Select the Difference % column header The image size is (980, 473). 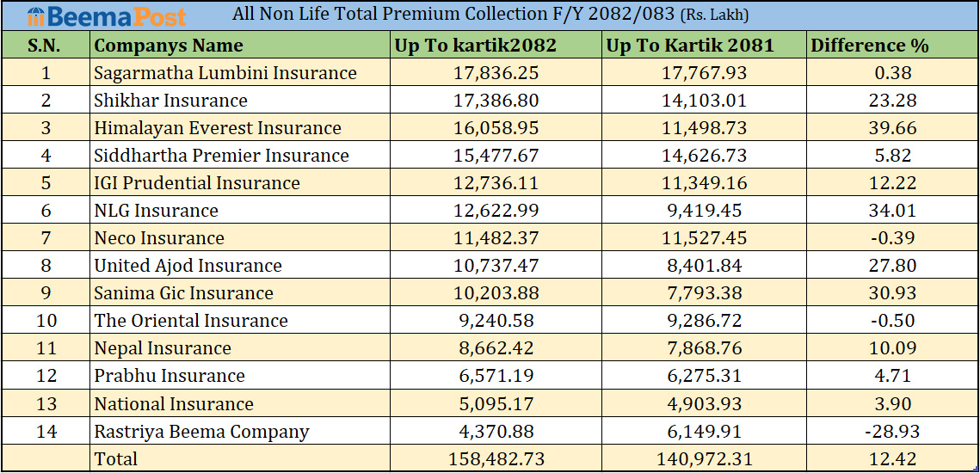coord(870,46)
